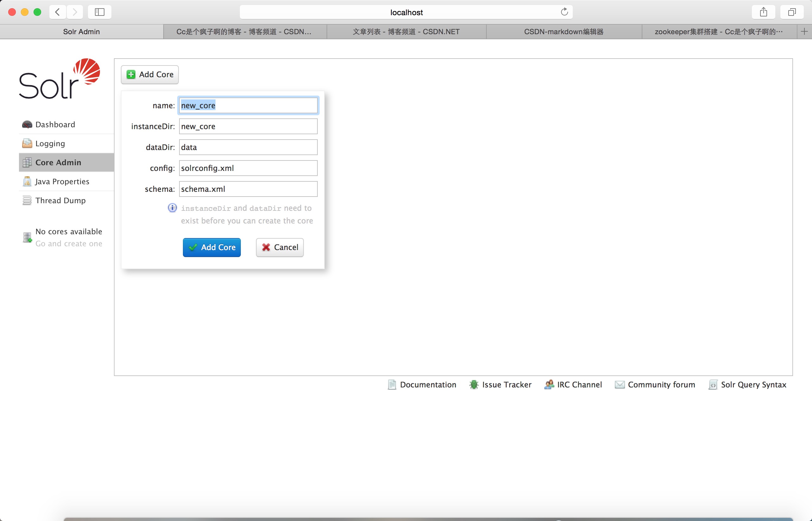Click the gray Add Core toolbar button

150,74
